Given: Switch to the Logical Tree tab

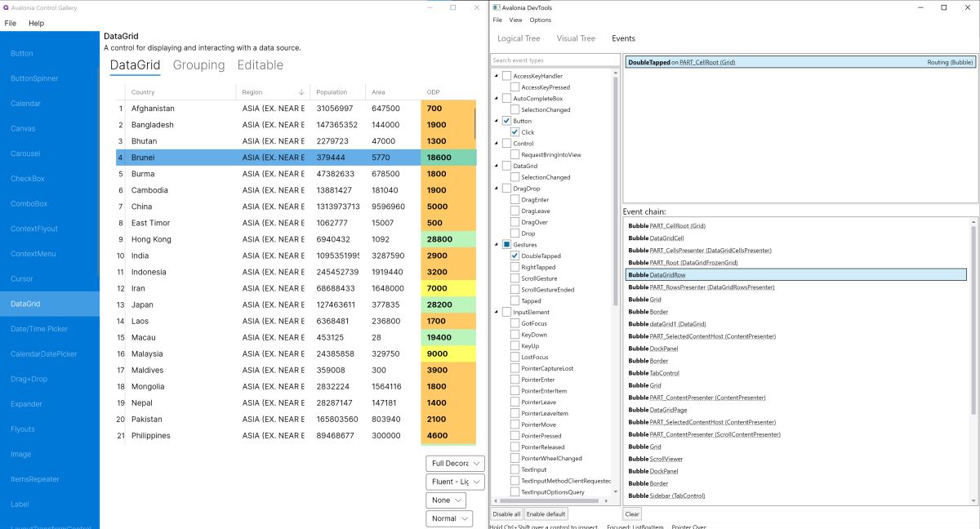Looking at the screenshot, I should click(519, 38).
